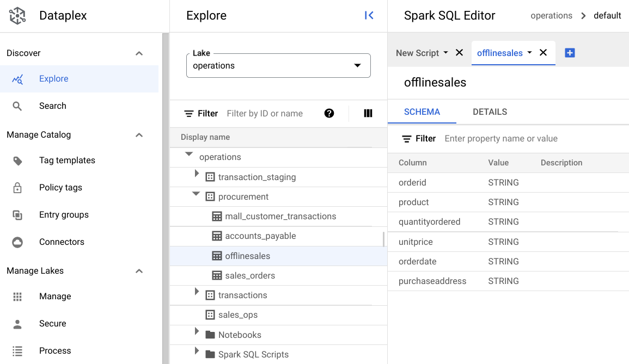
Task: Expand the Notebooks folder
Action: pyautogui.click(x=197, y=331)
